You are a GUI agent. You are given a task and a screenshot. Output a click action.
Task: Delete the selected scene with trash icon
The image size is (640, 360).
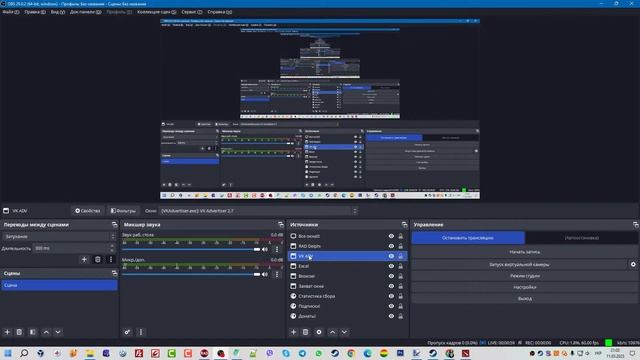[19, 332]
